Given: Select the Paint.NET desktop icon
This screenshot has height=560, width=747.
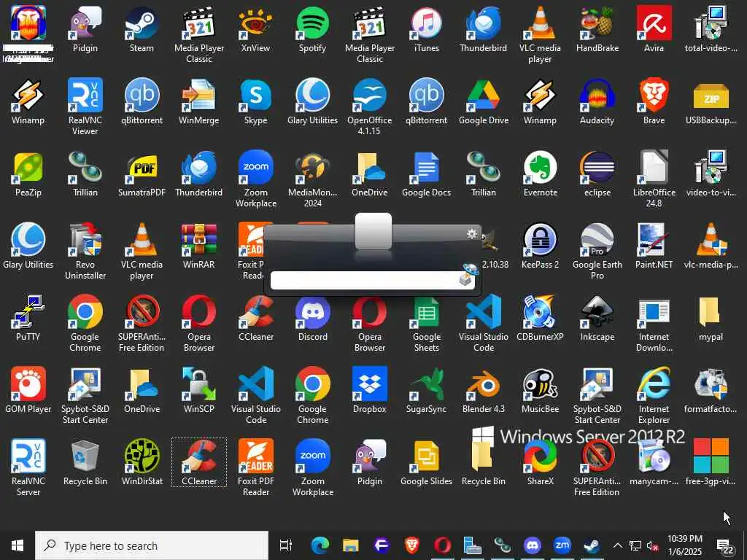Looking at the screenshot, I should coord(654,246).
